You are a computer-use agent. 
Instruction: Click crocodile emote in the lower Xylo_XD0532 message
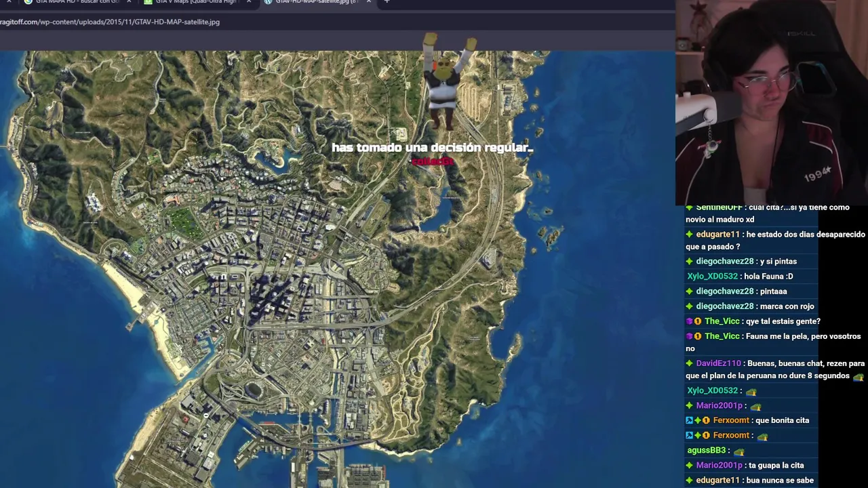(x=751, y=391)
